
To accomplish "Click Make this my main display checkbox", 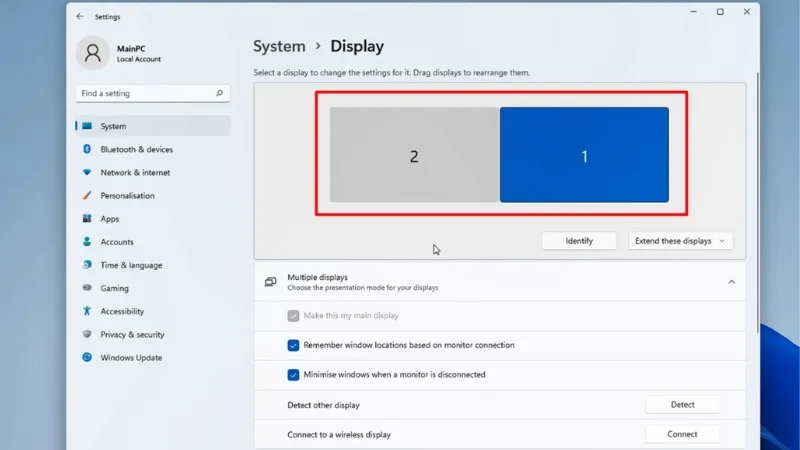I will [294, 316].
